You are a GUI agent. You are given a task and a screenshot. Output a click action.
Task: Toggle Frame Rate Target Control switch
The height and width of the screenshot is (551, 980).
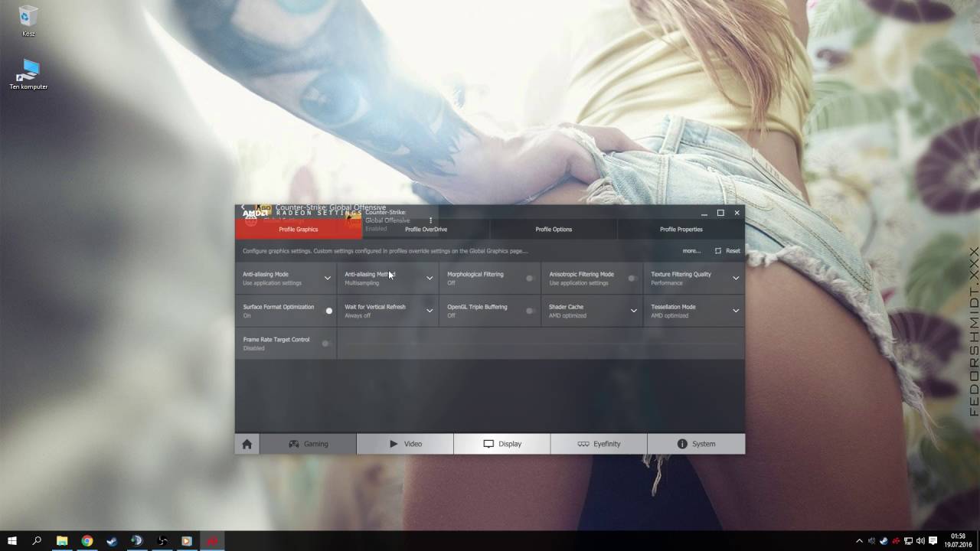pos(326,344)
